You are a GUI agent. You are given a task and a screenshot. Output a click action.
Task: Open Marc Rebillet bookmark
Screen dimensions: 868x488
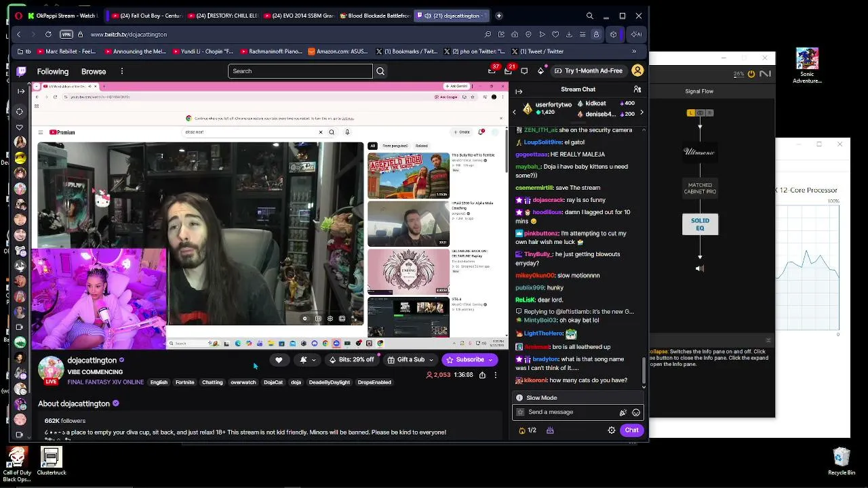[66, 52]
